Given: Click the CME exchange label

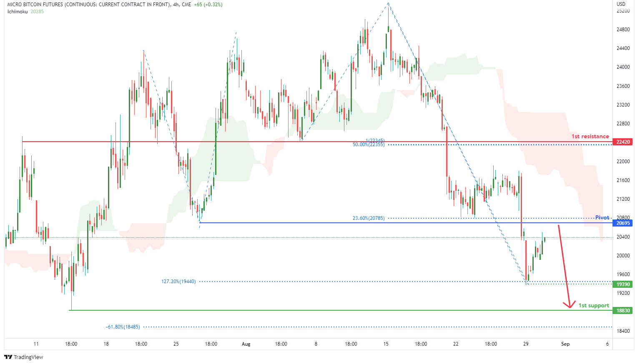Looking at the screenshot, I should click(187, 5).
